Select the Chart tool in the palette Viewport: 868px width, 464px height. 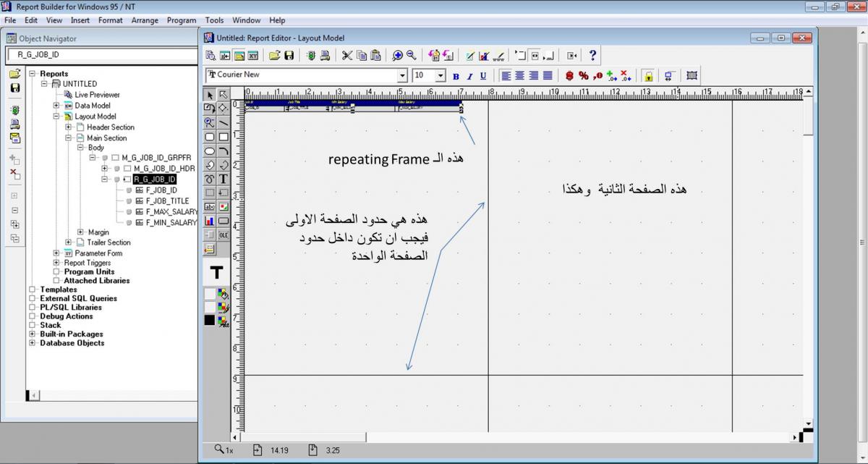210,221
